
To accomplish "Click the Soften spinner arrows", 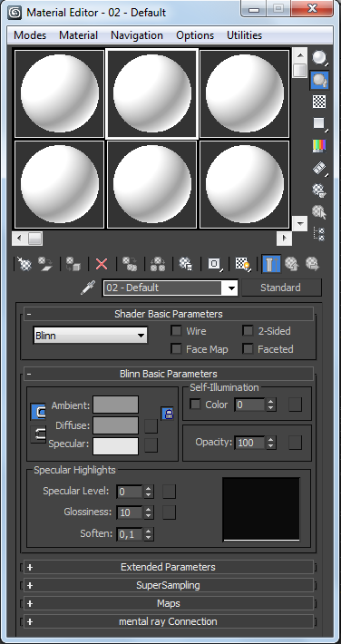I will [149, 534].
